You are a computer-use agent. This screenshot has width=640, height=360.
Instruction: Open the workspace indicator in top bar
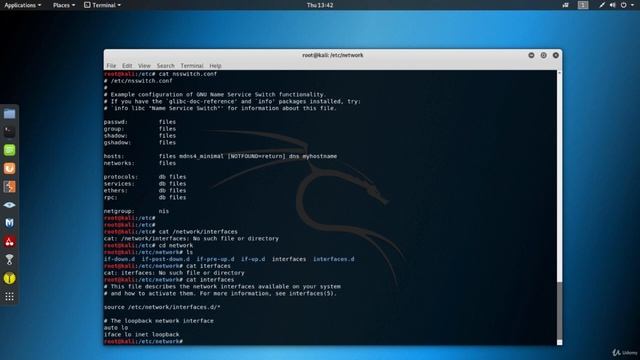[x=583, y=5]
